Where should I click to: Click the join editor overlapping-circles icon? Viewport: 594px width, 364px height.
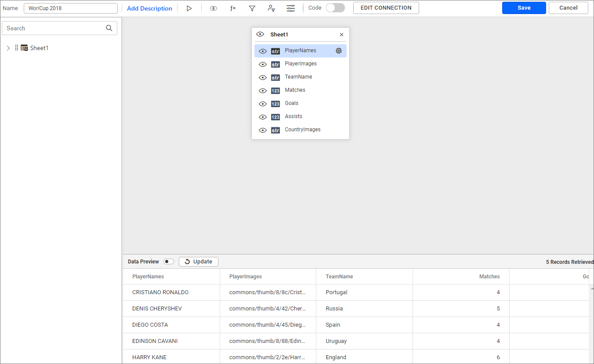(x=214, y=8)
